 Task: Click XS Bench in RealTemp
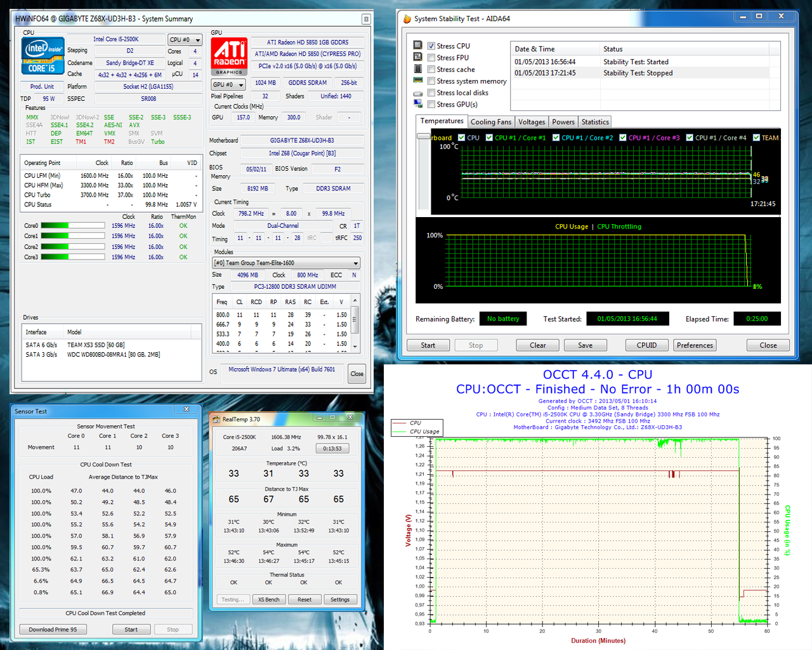click(x=268, y=599)
